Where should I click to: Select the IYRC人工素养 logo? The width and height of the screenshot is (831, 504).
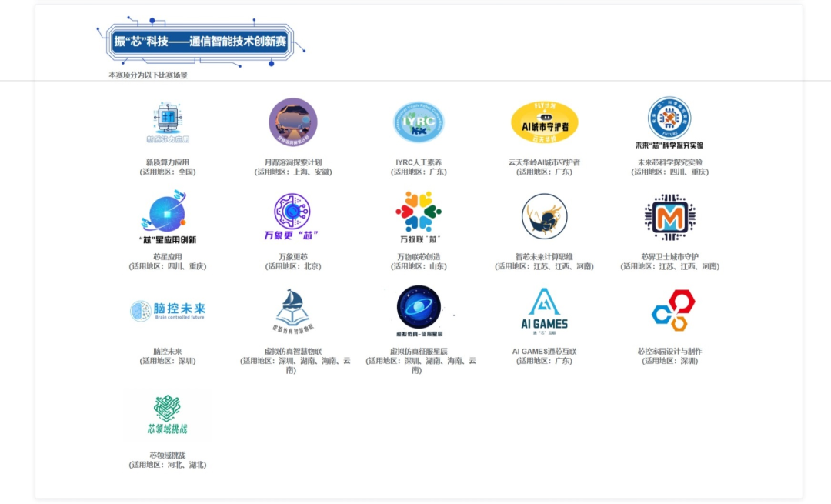(419, 122)
